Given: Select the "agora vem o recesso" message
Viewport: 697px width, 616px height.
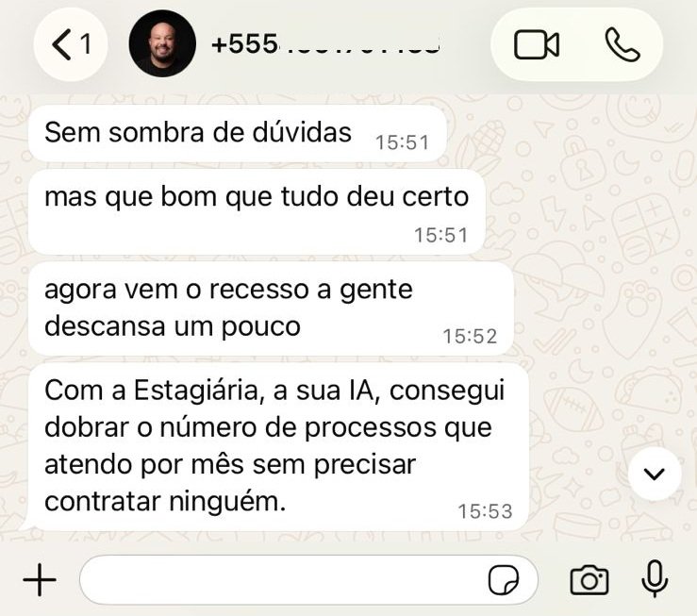Looking at the screenshot, I should 271,308.
